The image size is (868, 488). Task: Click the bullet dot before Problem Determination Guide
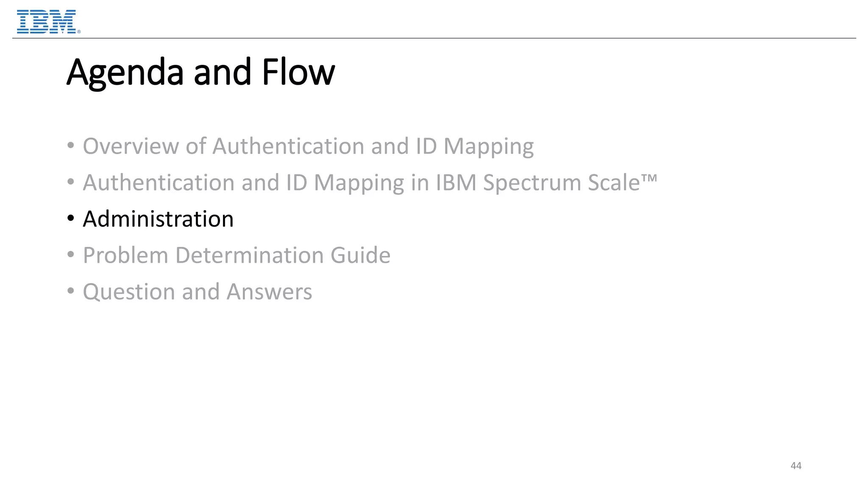point(71,255)
